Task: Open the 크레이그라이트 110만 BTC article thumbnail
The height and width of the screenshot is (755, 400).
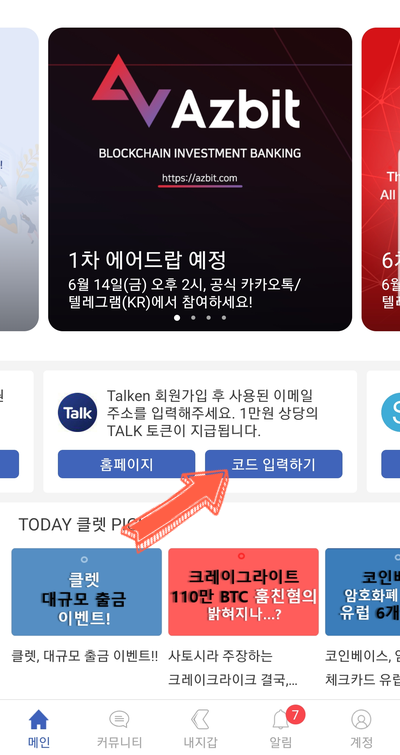Action: click(243, 592)
